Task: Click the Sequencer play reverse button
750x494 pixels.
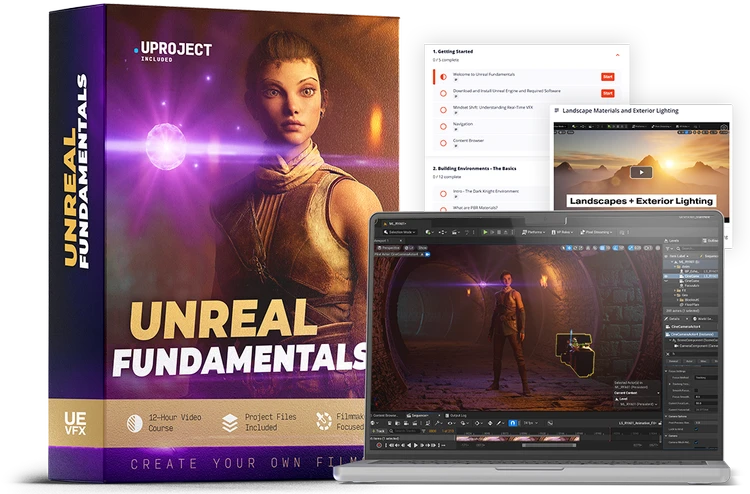Action: coord(409,446)
